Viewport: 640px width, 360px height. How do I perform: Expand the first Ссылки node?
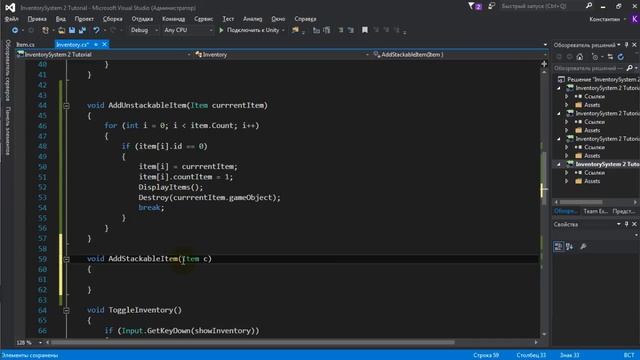(x=567, y=97)
